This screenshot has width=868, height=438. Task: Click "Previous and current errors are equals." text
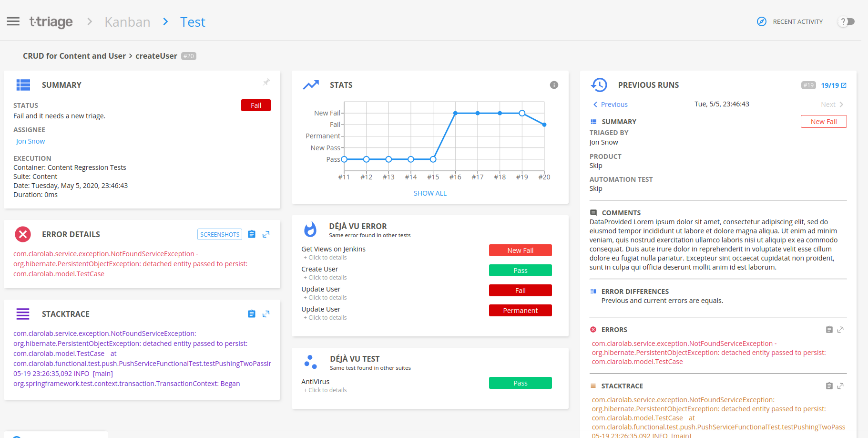tap(662, 301)
